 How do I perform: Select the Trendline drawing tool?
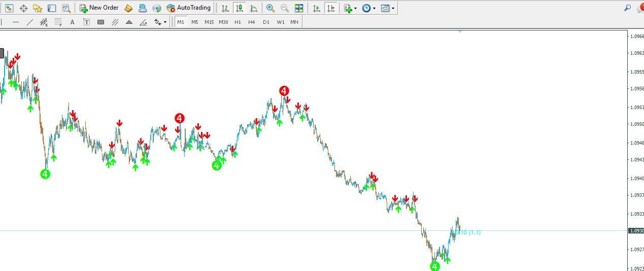point(30,22)
